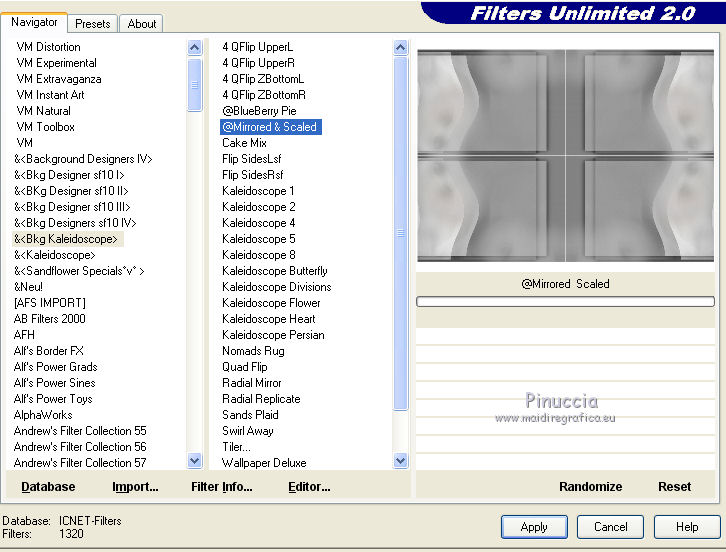Click the Cancel button

point(610,527)
